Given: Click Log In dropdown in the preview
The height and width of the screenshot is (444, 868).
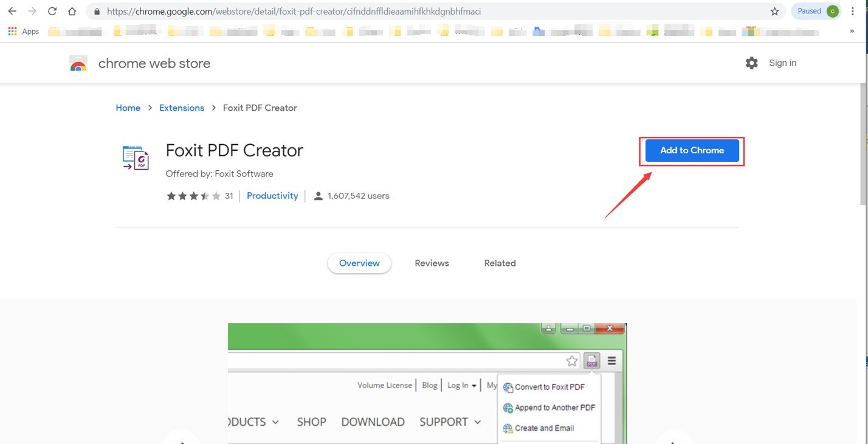Looking at the screenshot, I should 462,385.
